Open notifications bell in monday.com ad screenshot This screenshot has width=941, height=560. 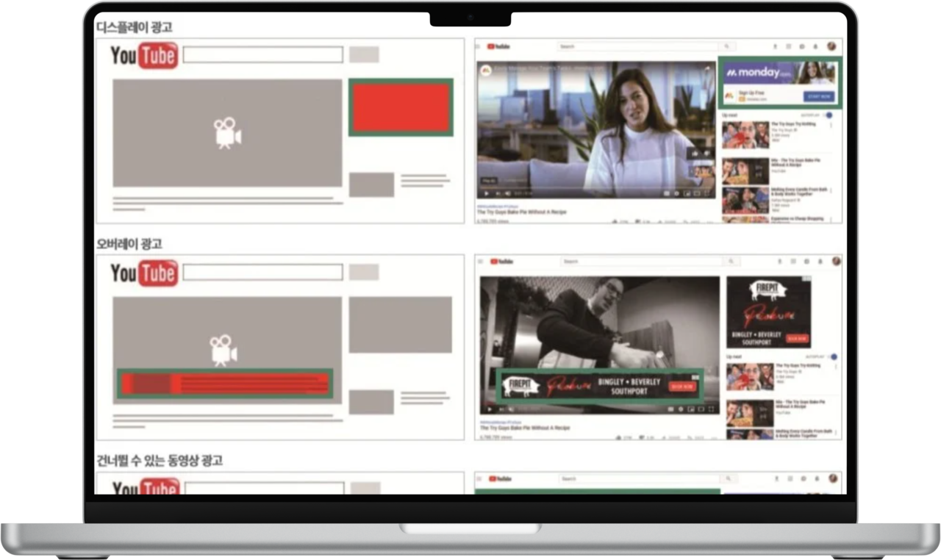(815, 46)
